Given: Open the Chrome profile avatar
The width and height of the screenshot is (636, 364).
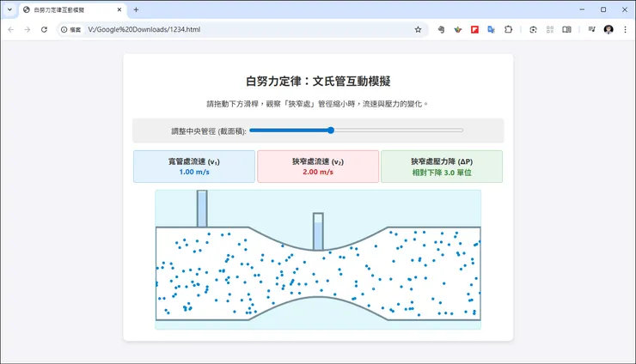Looking at the screenshot, I should point(608,29).
